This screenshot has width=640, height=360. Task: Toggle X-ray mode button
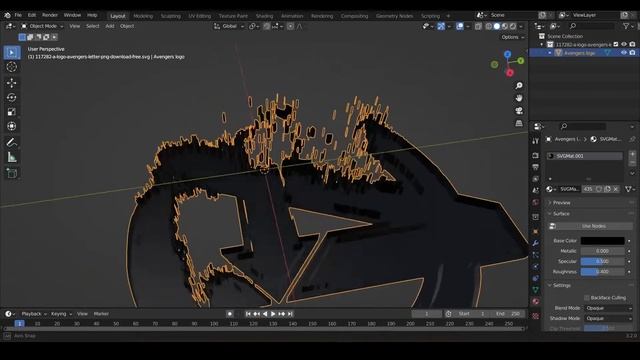[x=478, y=26]
